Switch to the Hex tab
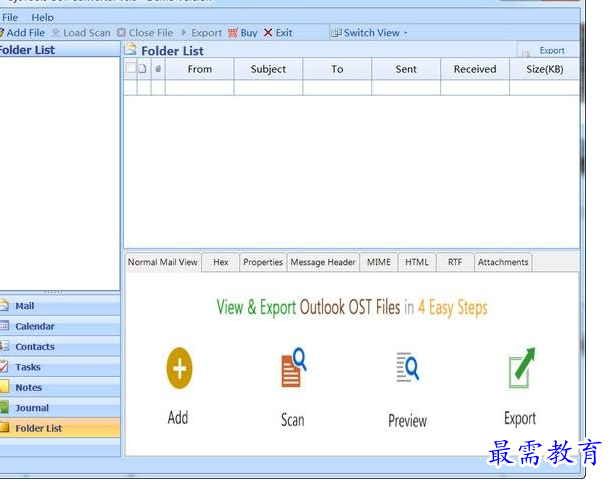Viewport: 610px width, 484px height. (x=221, y=262)
